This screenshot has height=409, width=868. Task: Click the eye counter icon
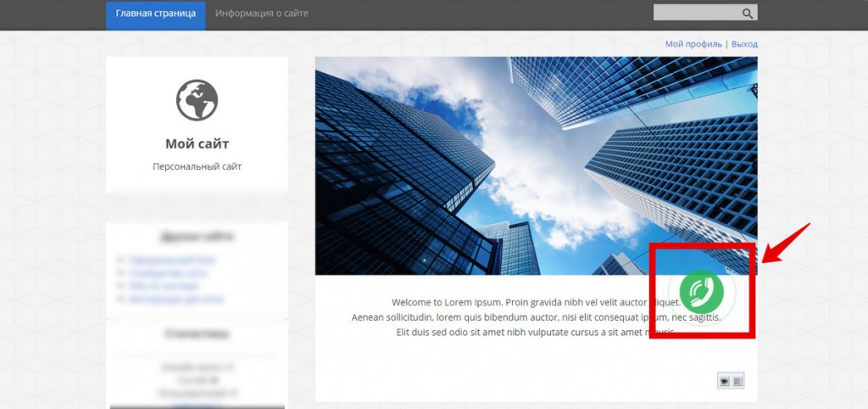click(x=724, y=381)
